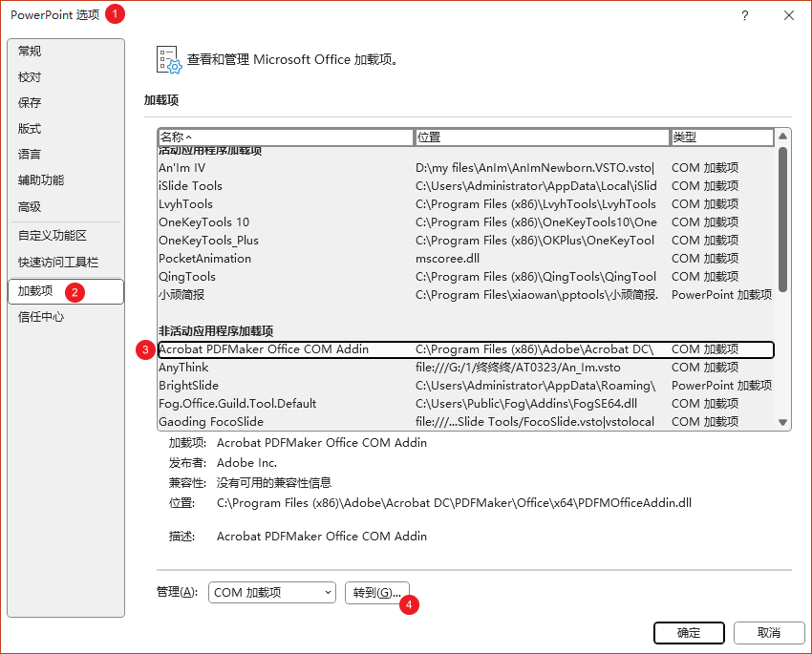Sort add-ins by 名称 column header
Image resolution: width=812 pixels, height=654 pixels.
[x=285, y=137]
